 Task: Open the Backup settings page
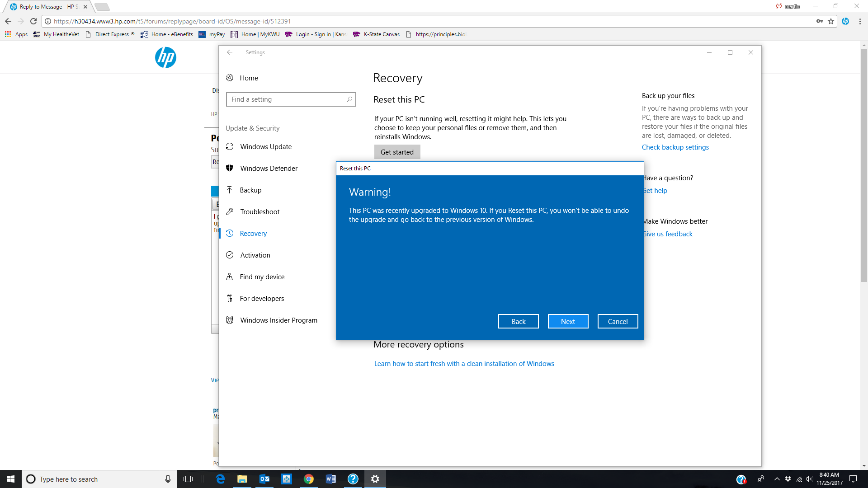[x=250, y=190]
